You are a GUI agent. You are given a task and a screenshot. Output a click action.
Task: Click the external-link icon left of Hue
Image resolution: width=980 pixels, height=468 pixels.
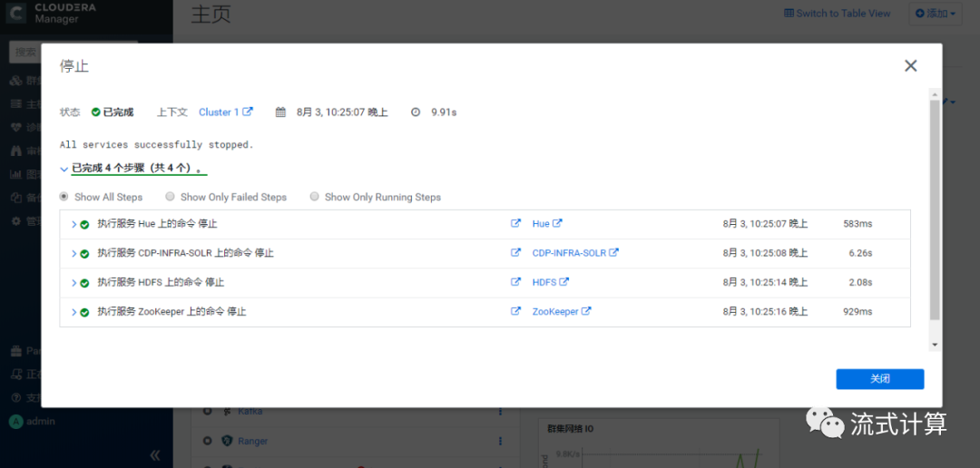515,223
